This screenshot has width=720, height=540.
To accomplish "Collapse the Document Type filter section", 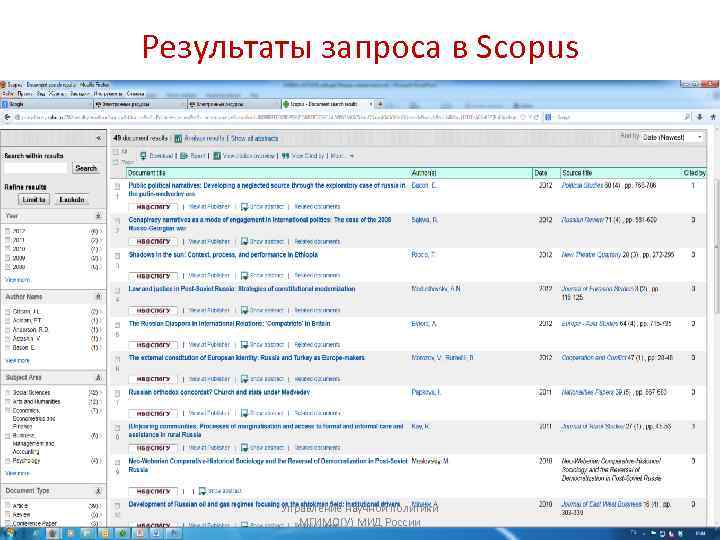I will coord(98,491).
